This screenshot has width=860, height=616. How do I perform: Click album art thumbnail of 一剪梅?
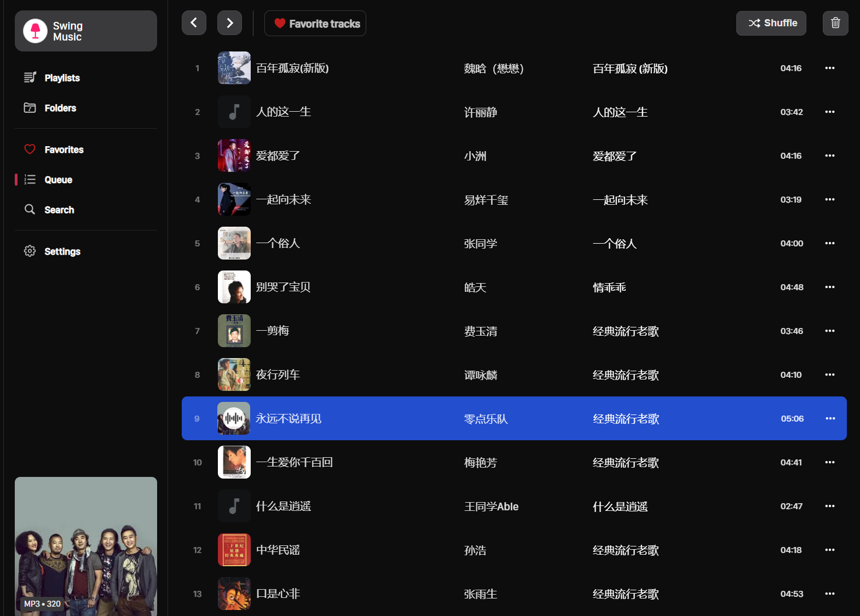click(234, 331)
